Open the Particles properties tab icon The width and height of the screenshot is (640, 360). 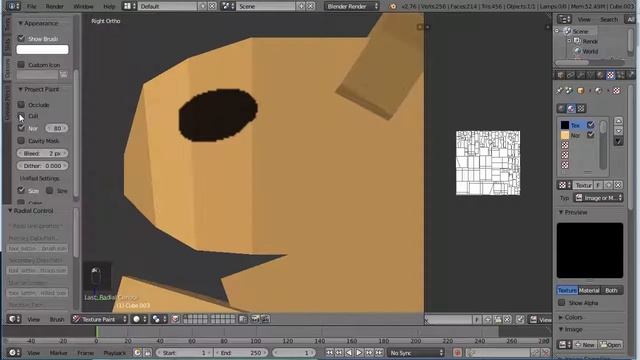pyautogui.click(x=620, y=75)
